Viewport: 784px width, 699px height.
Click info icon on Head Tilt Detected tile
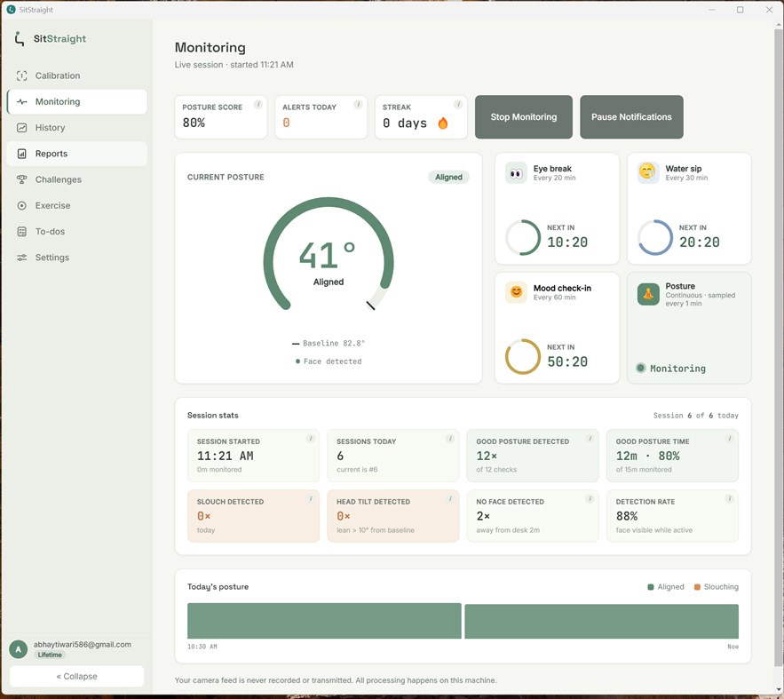[450, 498]
